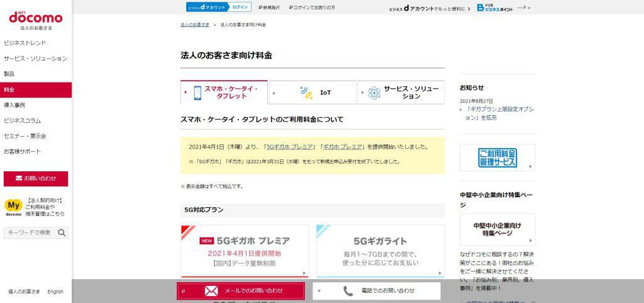Image resolution: width=644 pixels, height=303 pixels.
Task: Click the search magnifier icon
Action: [62, 232]
